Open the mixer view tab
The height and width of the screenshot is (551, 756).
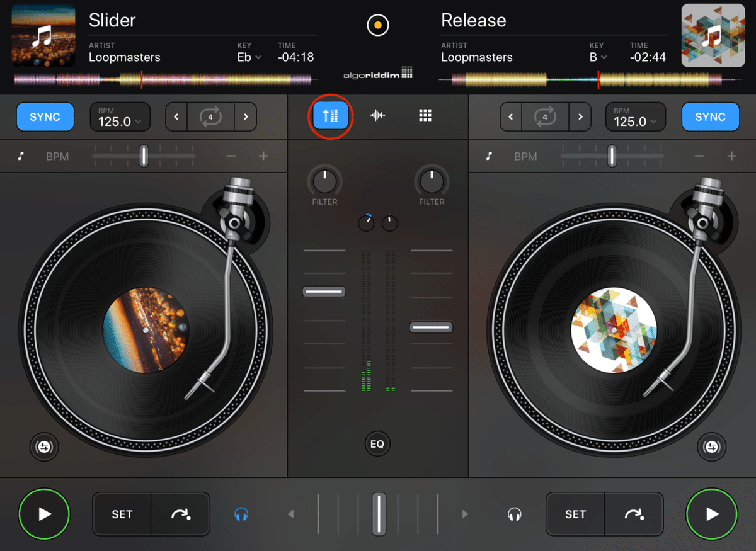331,116
